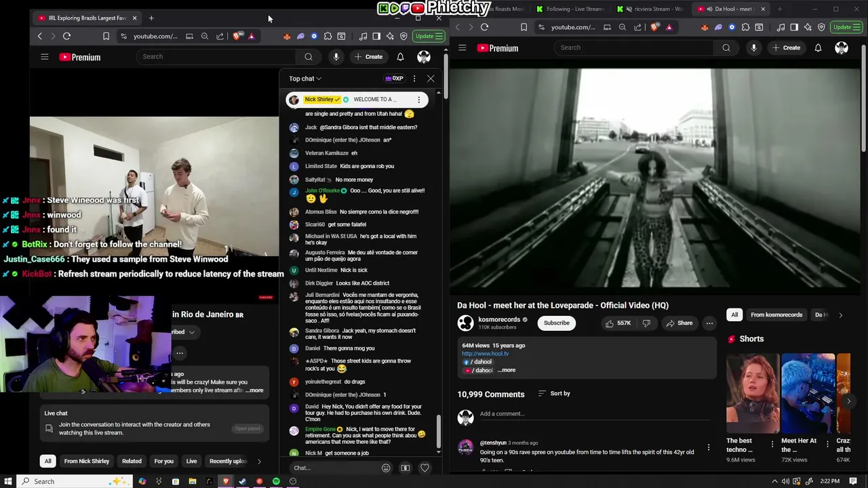The width and height of the screenshot is (868, 488).
Task: Click Brave Shields lion icon in left window
Action: [x=237, y=36]
